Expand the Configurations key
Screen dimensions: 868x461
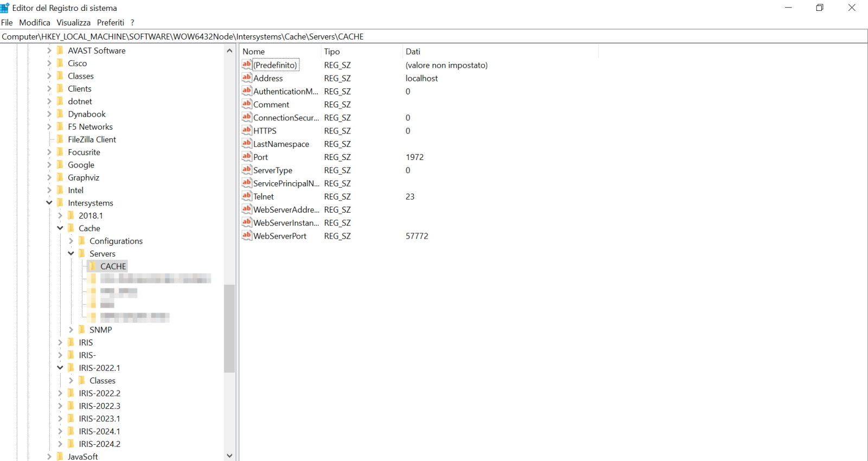71,241
